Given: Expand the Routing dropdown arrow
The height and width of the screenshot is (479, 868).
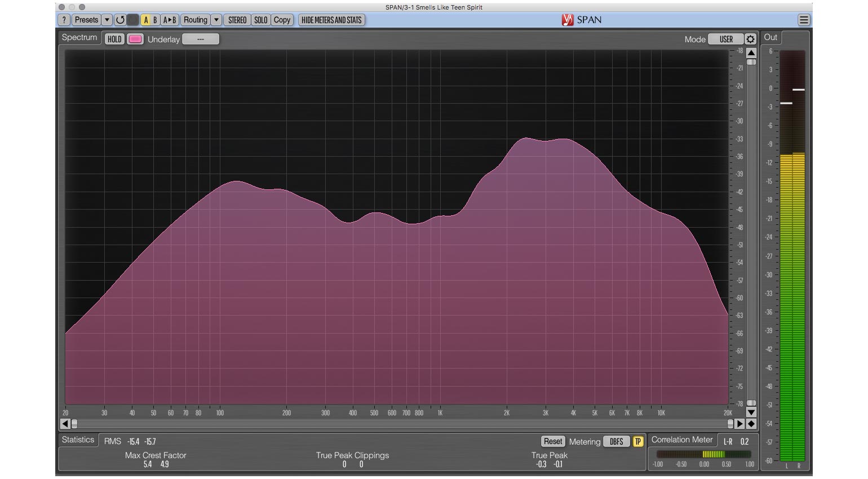Looking at the screenshot, I should [216, 20].
